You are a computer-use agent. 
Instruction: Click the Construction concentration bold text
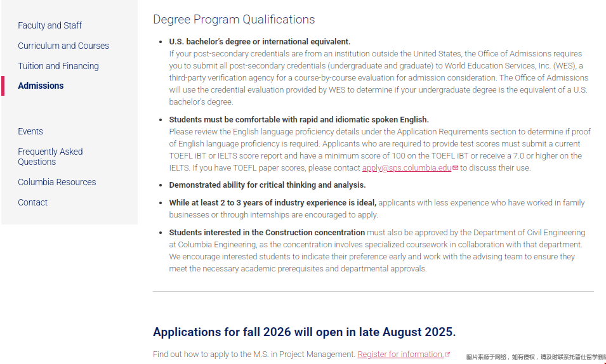coord(267,233)
